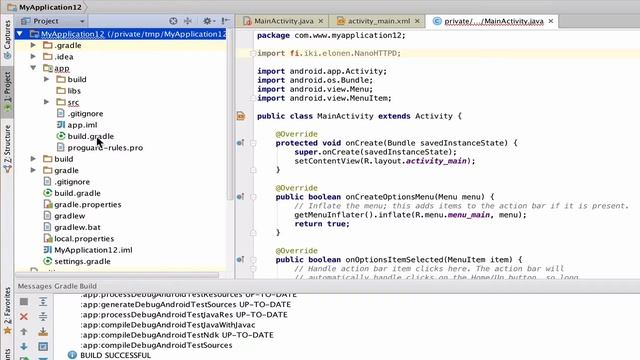Click the override gutter marker next to onOptionsItemSelected
Viewport: 640px width, 360px height.
(x=240, y=260)
